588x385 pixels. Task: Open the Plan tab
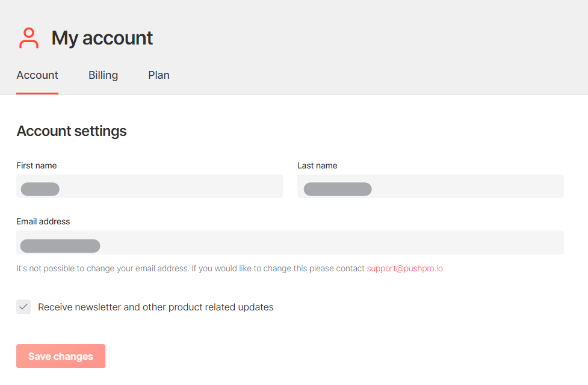(x=159, y=75)
